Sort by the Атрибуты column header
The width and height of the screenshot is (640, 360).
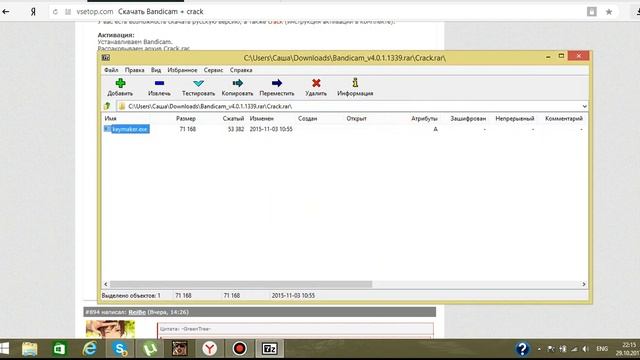424,118
